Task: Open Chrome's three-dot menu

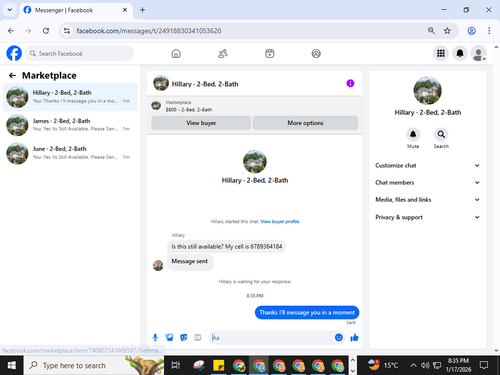Action: point(489,31)
